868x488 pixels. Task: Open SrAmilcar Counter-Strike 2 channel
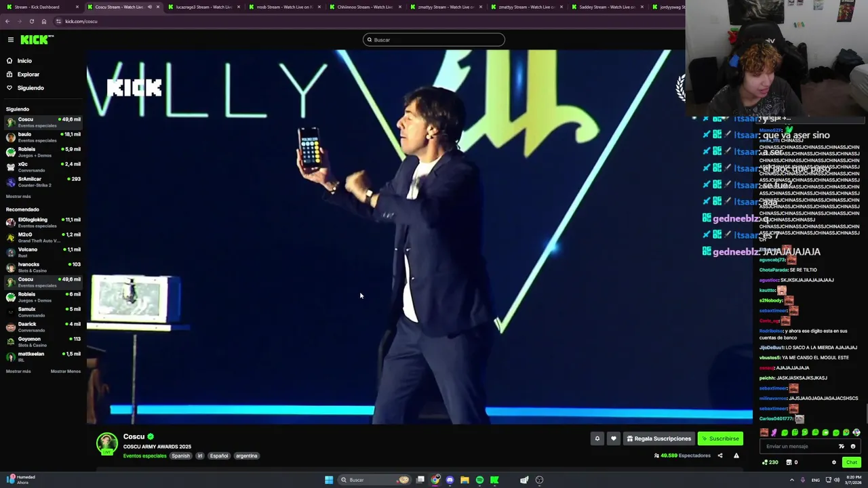43,182
